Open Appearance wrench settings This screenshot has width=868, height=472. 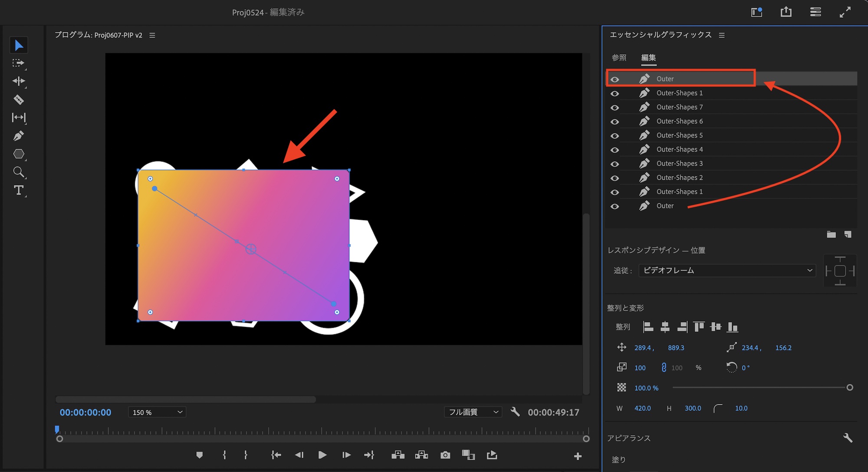(x=848, y=438)
